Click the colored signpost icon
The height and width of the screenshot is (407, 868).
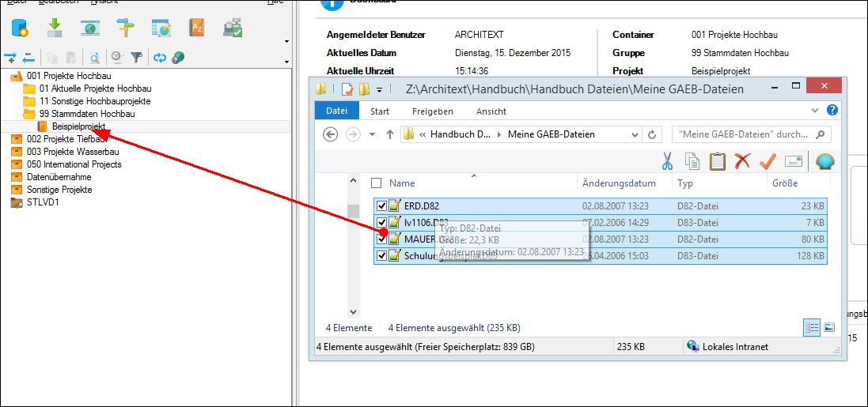click(125, 28)
